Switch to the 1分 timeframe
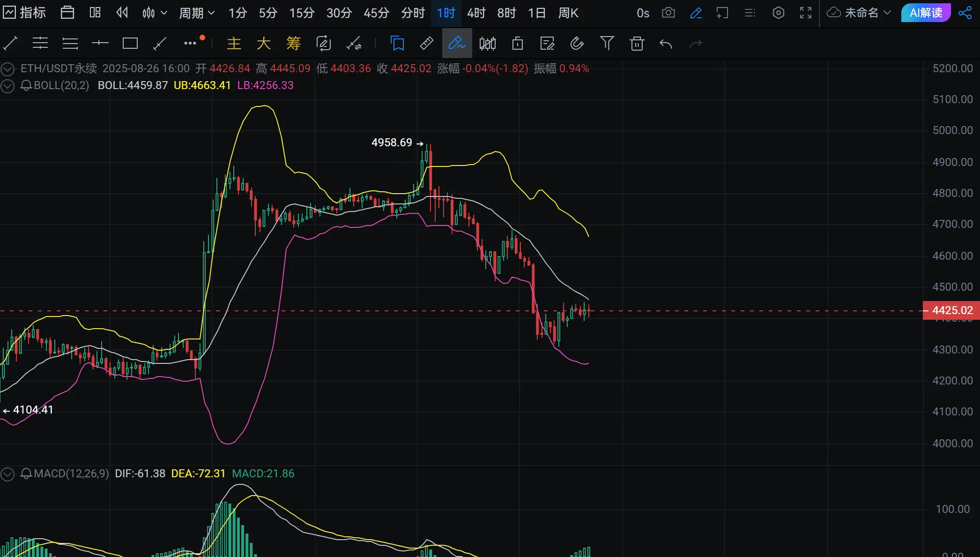This screenshot has width=980, height=557. point(238,13)
